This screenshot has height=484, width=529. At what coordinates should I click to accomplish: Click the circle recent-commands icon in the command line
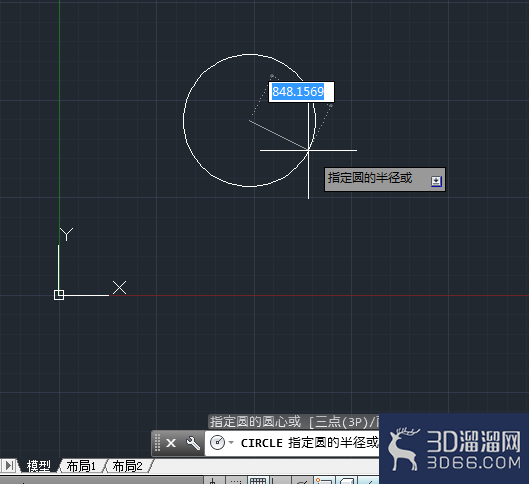pos(217,443)
